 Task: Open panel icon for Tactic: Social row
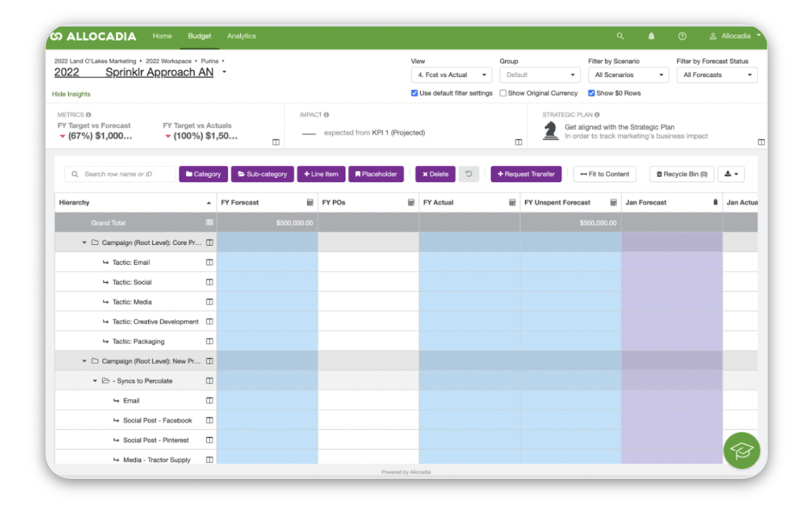click(209, 282)
